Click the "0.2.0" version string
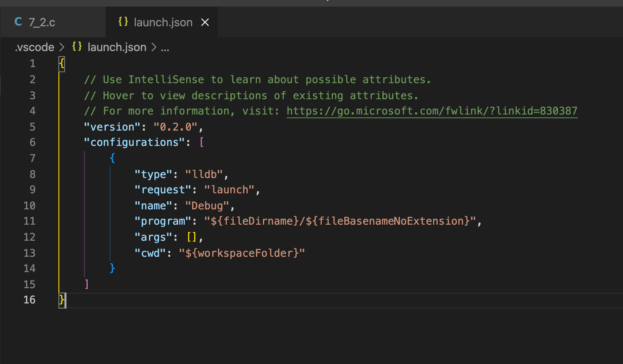This screenshot has height=364, width=623. tap(176, 127)
